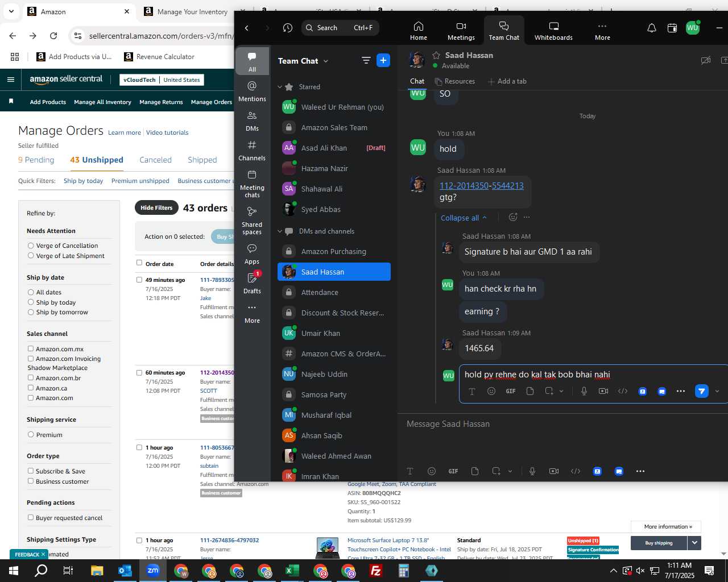Image resolution: width=728 pixels, height=582 pixels.
Task: Open Mentions in Zoom sidebar
Action: point(252,91)
